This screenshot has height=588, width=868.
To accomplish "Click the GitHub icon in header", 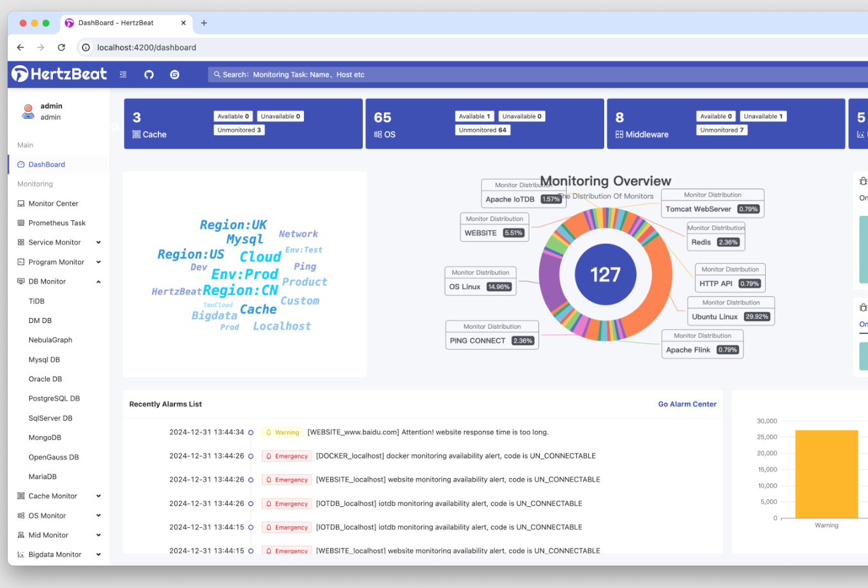I will tap(149, 75).
